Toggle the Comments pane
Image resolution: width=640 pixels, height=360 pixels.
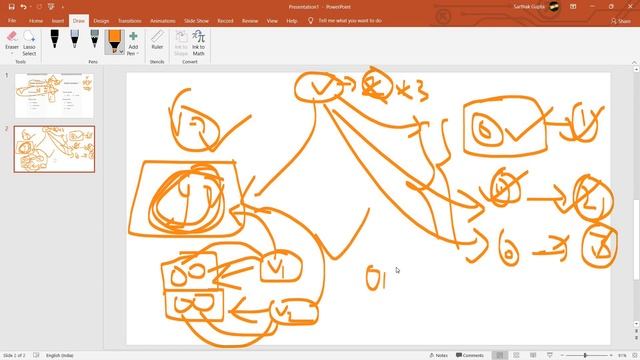coord(470,356)
